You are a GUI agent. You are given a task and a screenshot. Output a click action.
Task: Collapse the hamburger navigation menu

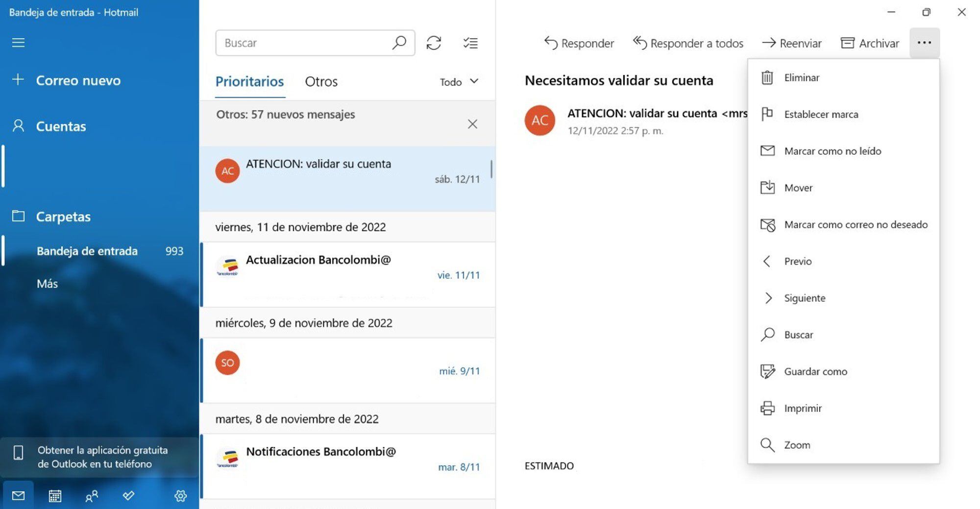coord(18,43)
